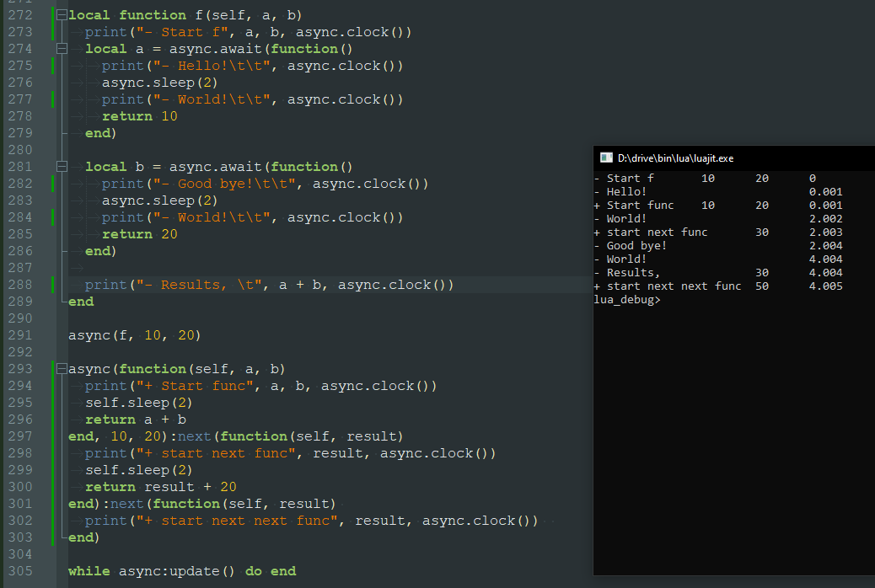Image resolution: width=875 pixels, height=588 pixels.
Task: Click the 'async(f, 10, 20)' call
Action: tap(135, 335)
